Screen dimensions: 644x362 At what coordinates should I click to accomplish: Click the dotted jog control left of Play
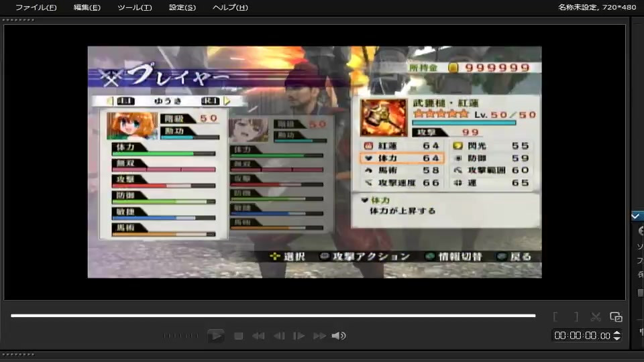(180, 336)
